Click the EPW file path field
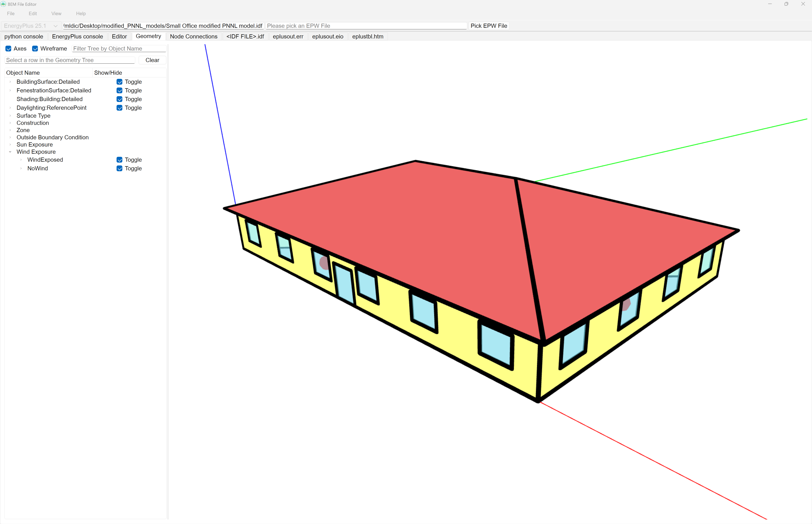This screenshot has height=524, width=812. coord(366,26)
